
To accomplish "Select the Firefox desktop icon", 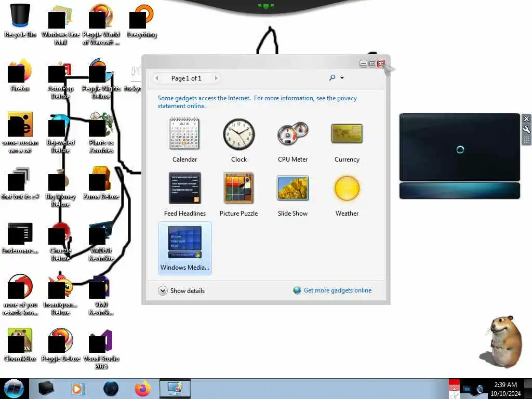I will [20, 75].
